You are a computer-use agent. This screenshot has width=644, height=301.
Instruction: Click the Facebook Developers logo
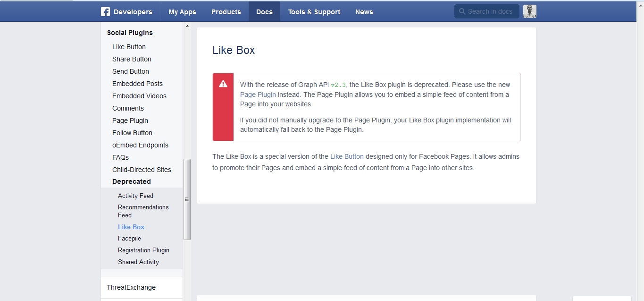[x=127, y=11]
